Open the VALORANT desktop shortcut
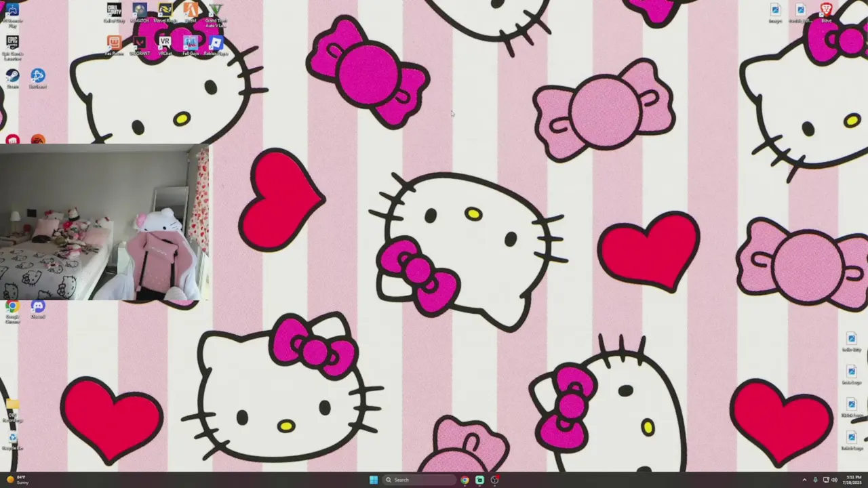This screenshot has width=868, height=488. [140, 45]
